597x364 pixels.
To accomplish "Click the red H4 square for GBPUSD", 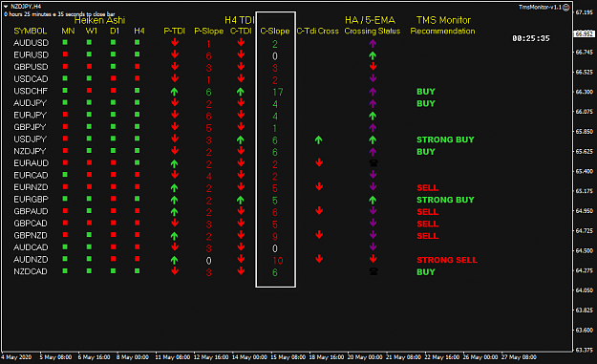I will click(137, 67).
